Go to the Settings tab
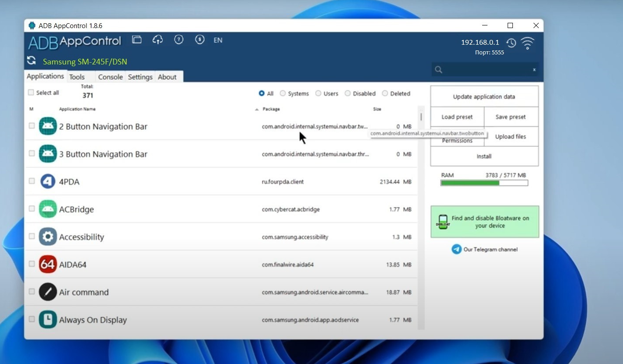The image size is (623, 364). tap(140, 77)
